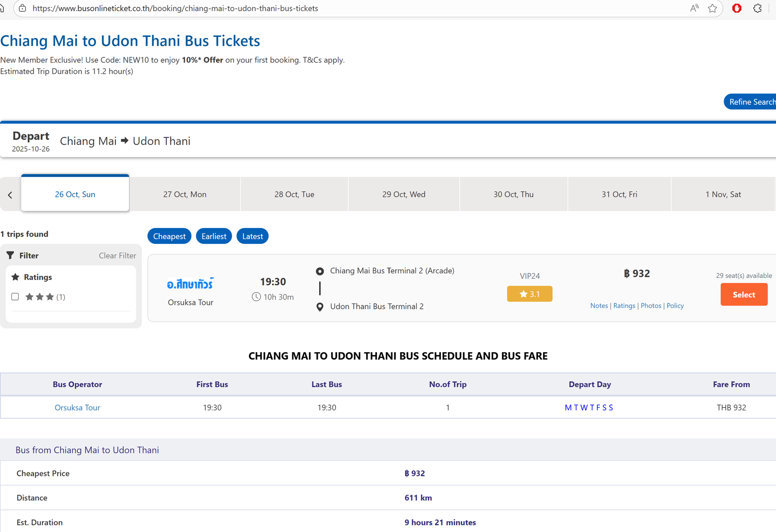The height and width of the screenshot is (532, 776).
Task: Open the browser extensions puzzle icon
Action: [757, 8]
